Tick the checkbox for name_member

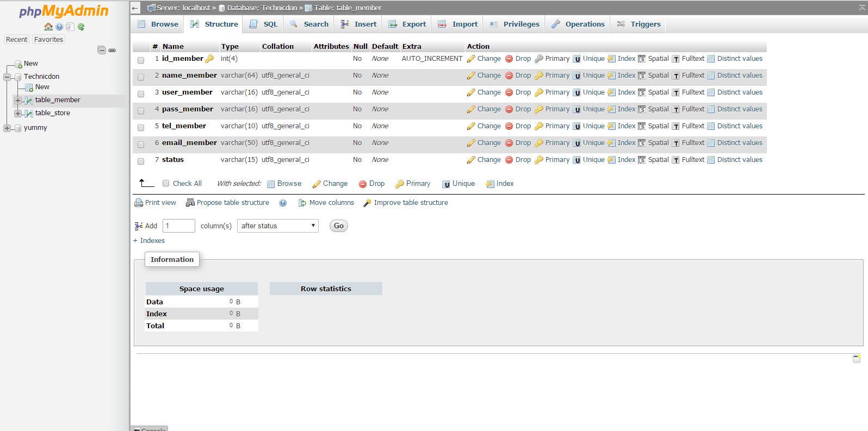point(141,77)
